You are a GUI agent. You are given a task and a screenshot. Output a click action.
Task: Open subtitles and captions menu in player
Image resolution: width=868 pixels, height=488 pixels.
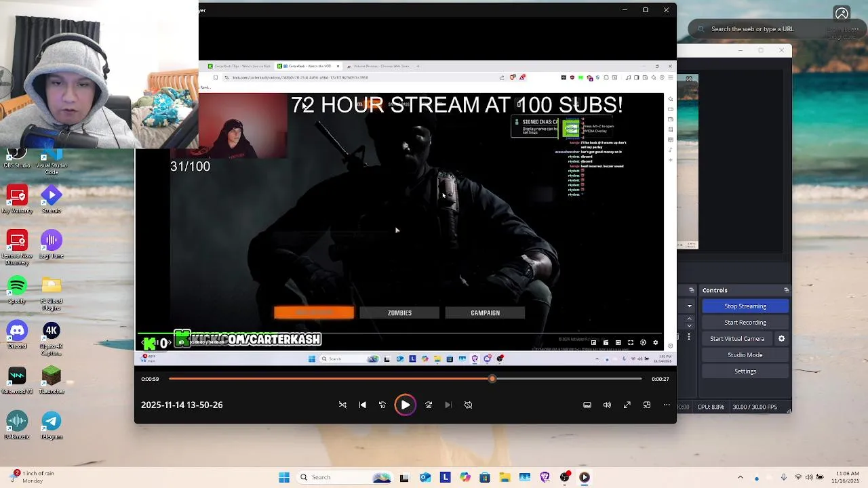click(x=587, y=405)
